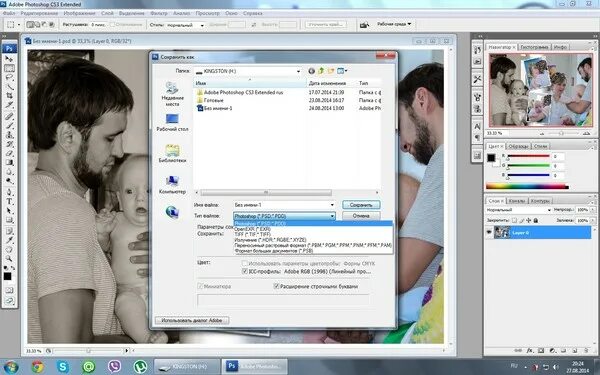Open Библиотеки location in save dialog
This screenshot has height=375, width=600.
172,153
